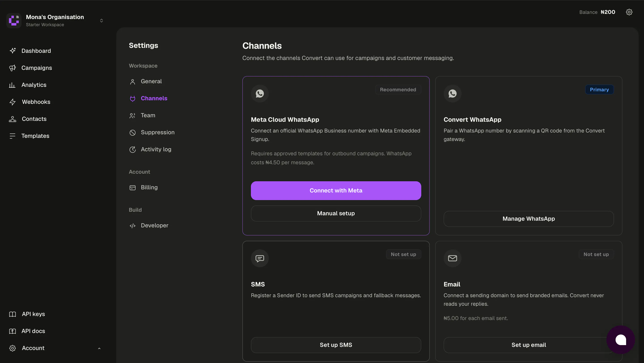The image size is (644, 363).
Task: Click the Email card title
Action: click(x=452, y=284)
